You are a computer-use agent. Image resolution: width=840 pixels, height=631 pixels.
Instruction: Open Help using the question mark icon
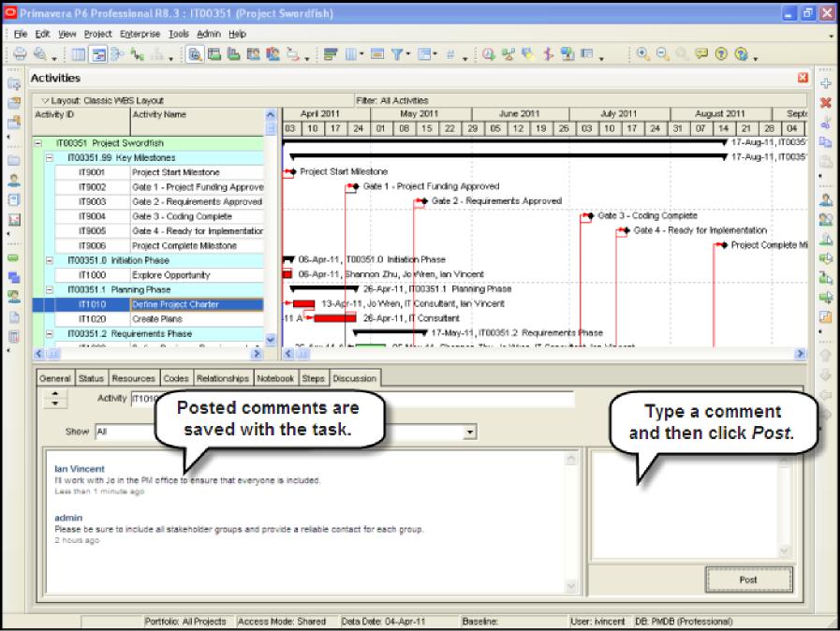point(721,52)
